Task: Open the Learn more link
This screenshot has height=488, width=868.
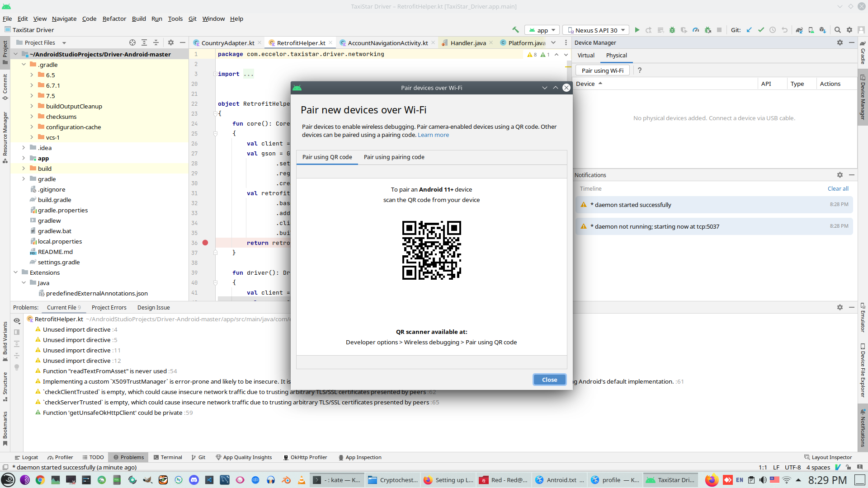Action: pyautogui.click(x=433, y=135)
